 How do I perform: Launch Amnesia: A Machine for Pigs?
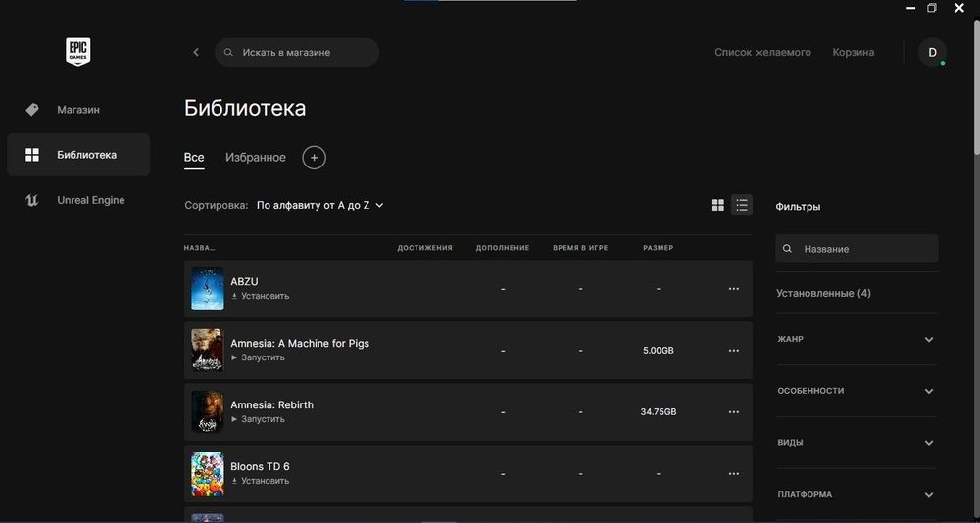coord(259,357)
